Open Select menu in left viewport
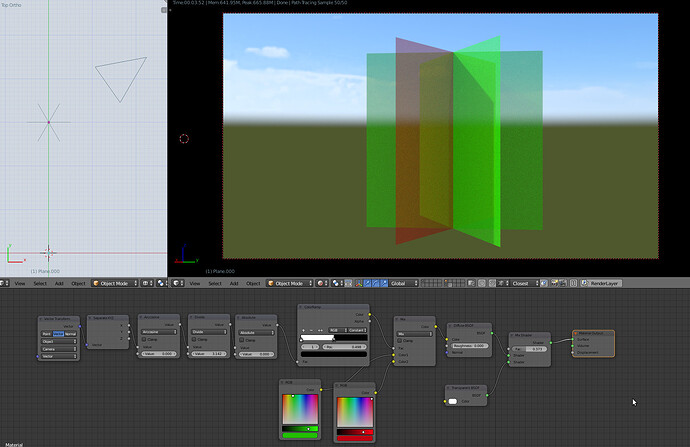 [40, 283]
